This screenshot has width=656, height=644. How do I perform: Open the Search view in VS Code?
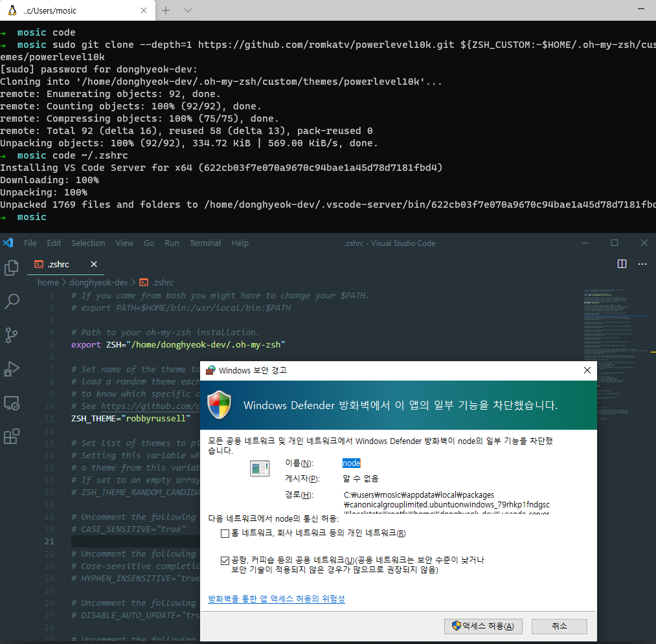tap(11, 301)
